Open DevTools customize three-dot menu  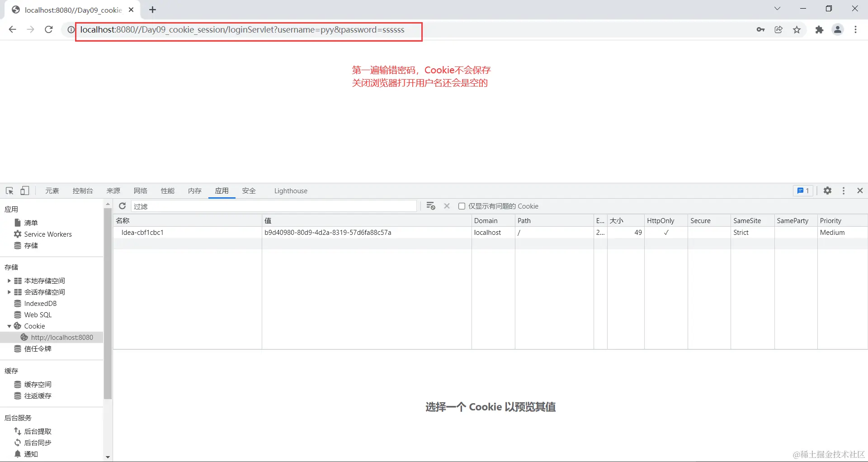[844, 191]
